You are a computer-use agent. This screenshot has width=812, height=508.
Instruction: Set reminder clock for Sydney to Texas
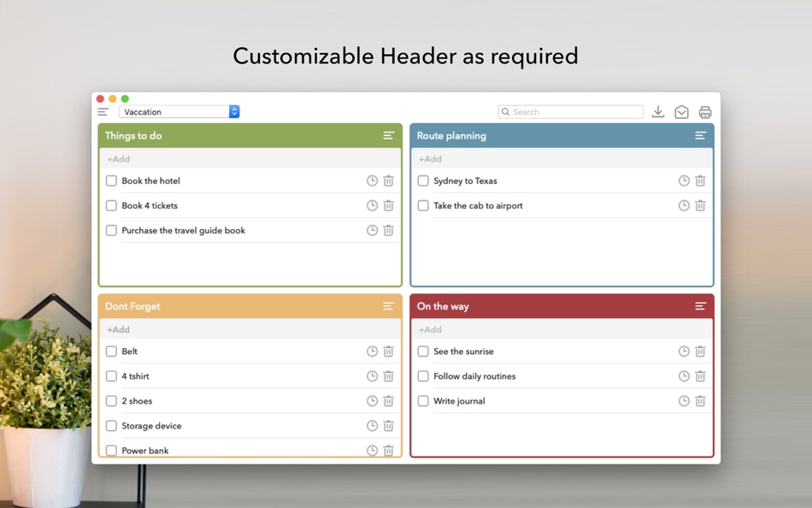click(x=684, y=181)
